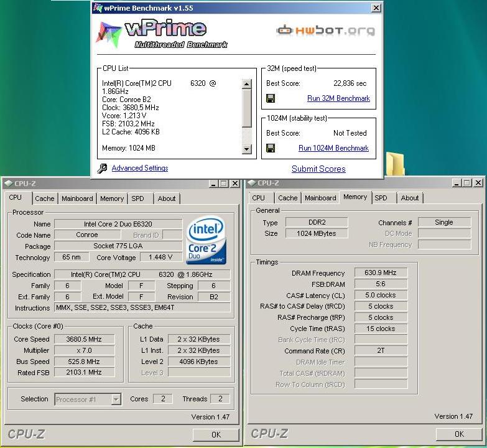Click the Name field 'Intel Core 2 Duo E6320'

(x=118, y=224)
